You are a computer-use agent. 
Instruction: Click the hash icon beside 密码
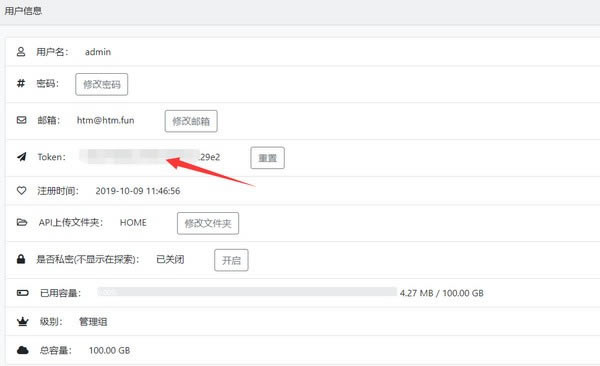21,83
